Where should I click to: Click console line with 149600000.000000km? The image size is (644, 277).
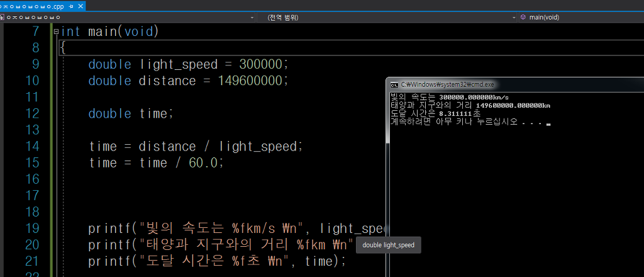[470, 105]
